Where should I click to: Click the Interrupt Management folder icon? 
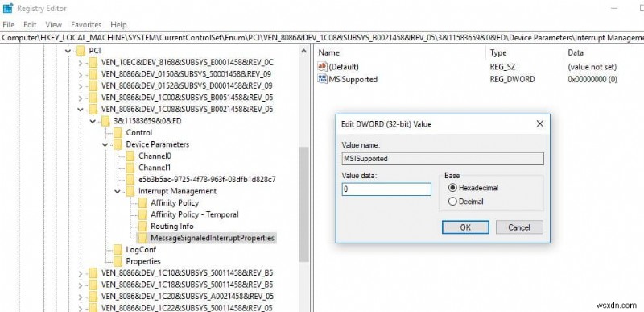pos(130,191)
